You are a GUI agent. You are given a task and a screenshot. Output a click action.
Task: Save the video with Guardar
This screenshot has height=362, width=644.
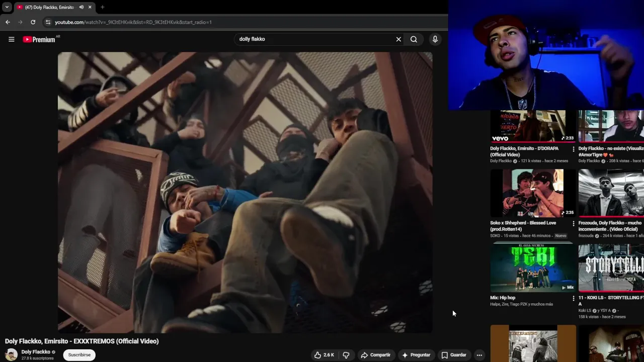click(454, 355)
